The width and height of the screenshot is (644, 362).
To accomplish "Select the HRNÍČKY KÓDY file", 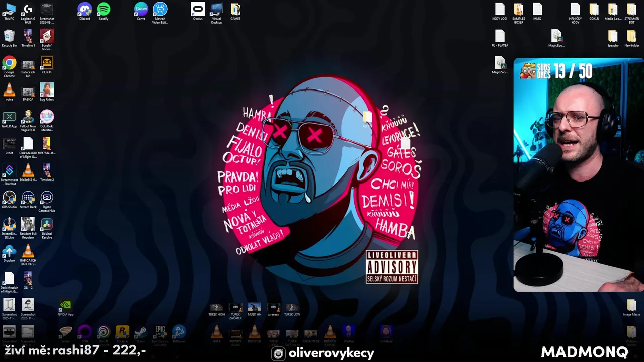I will [575, 13].
